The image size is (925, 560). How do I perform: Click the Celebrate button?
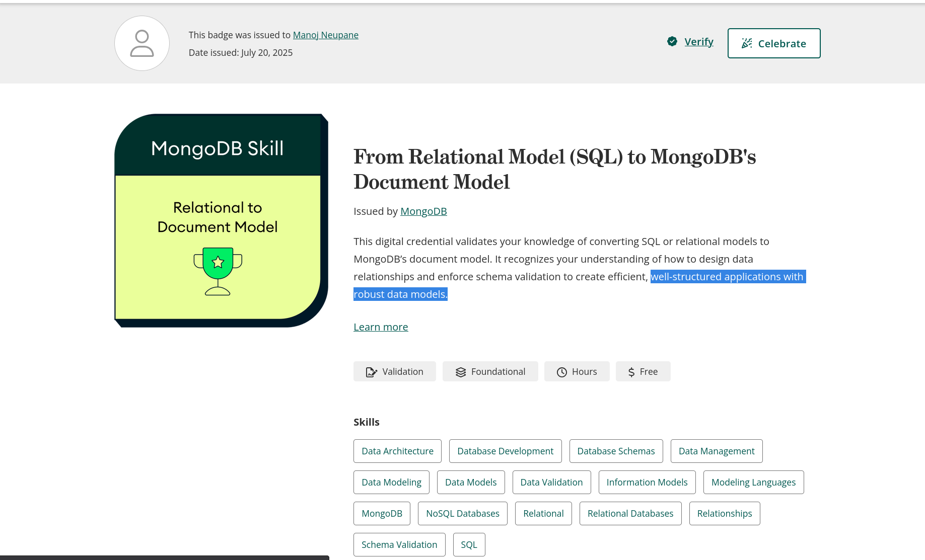(x=774, y=43)
